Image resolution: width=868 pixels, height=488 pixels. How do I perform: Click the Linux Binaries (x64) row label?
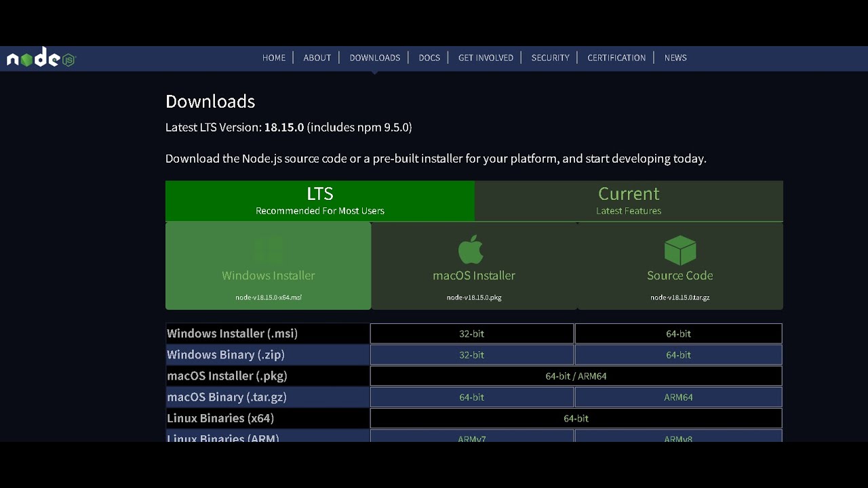[220, 418]
